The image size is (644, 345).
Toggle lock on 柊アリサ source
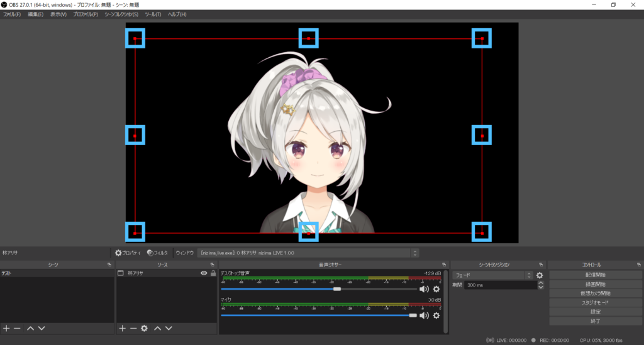[213, 273]
